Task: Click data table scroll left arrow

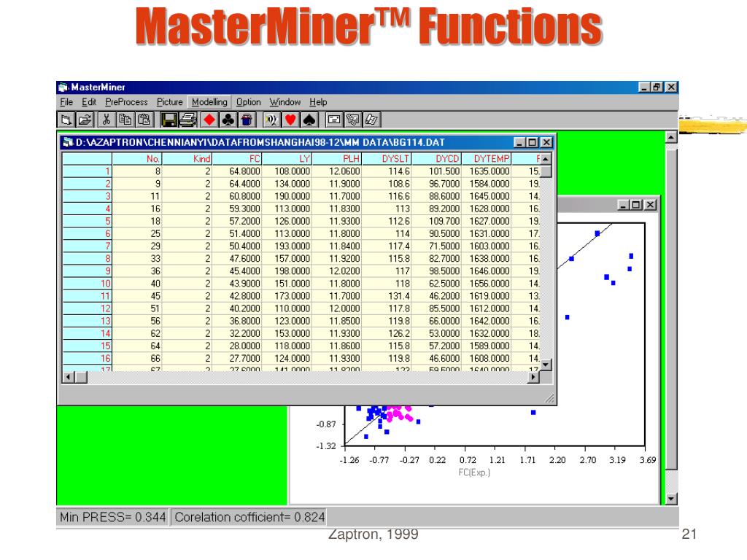Action: pyautogui.click(x=69, y=377)
